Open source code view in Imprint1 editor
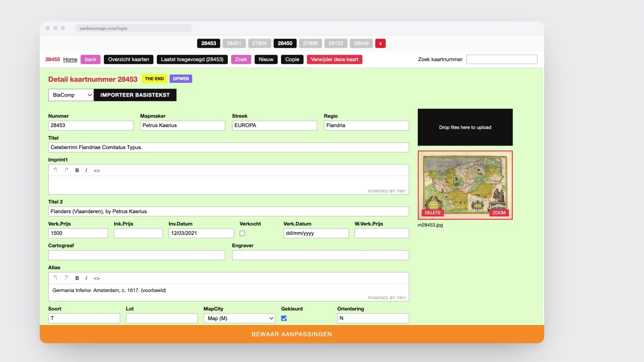644x362 pixels. (97, 171)
